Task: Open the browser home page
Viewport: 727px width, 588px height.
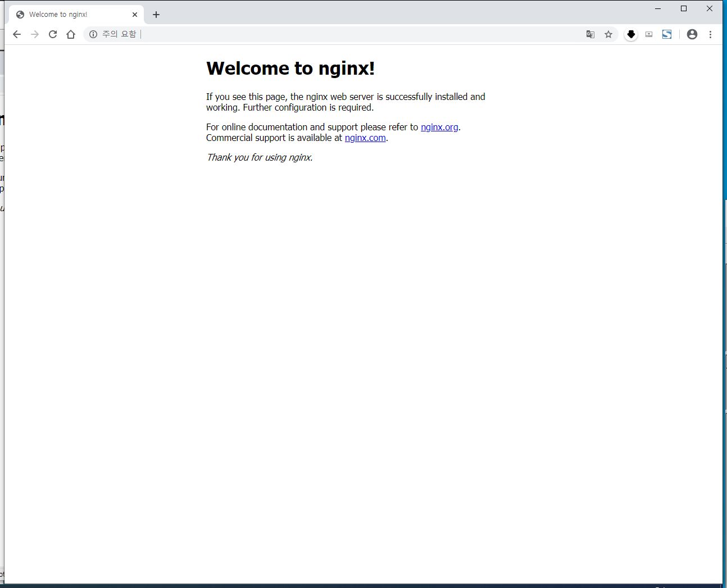Action: click(71, 34)
